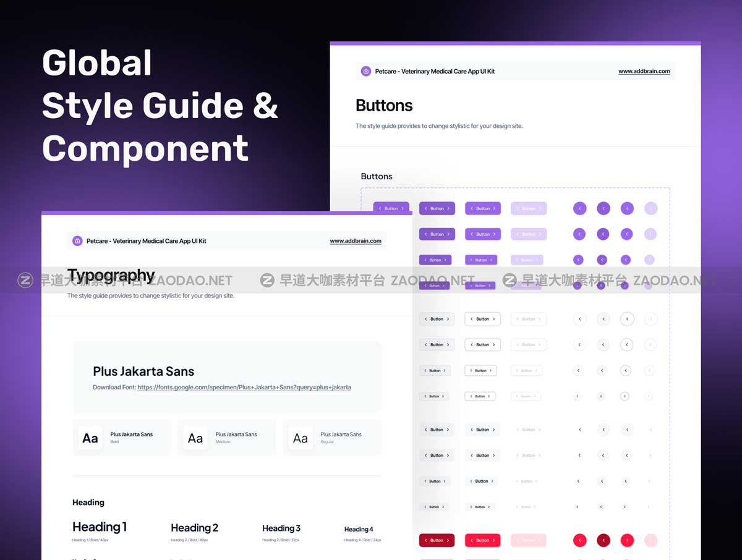Click the first purple circular arrow icon button
The height and width of the screenshot is (560, 742).
(579, 208)
